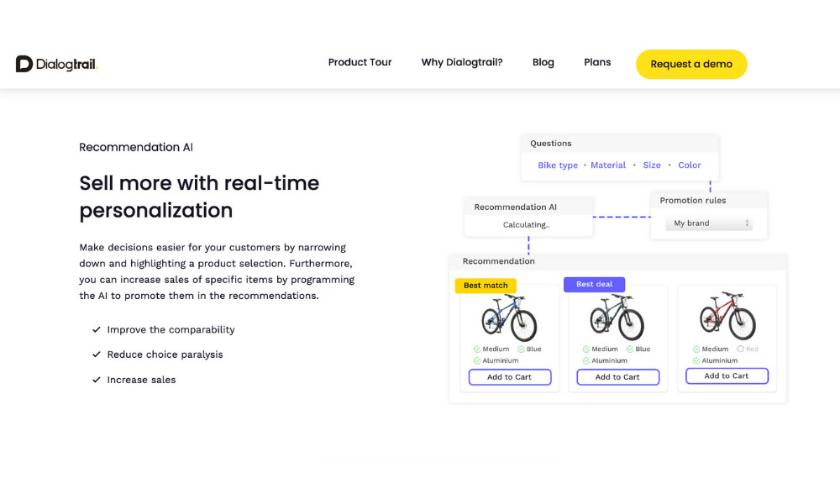The width and height of the screenshot is (840, 504).
Task: Select the red bike picture
Action: coord(727,316)
